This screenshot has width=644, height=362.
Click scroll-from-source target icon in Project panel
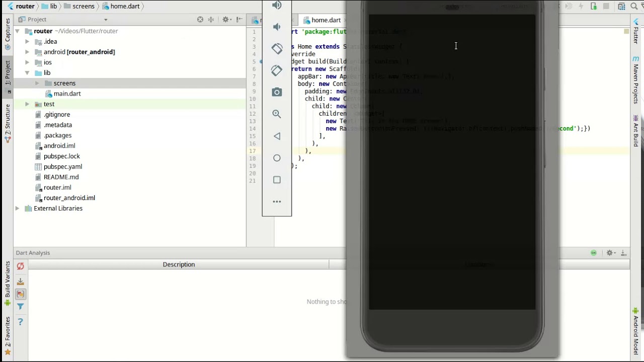(x=200, y=19)
